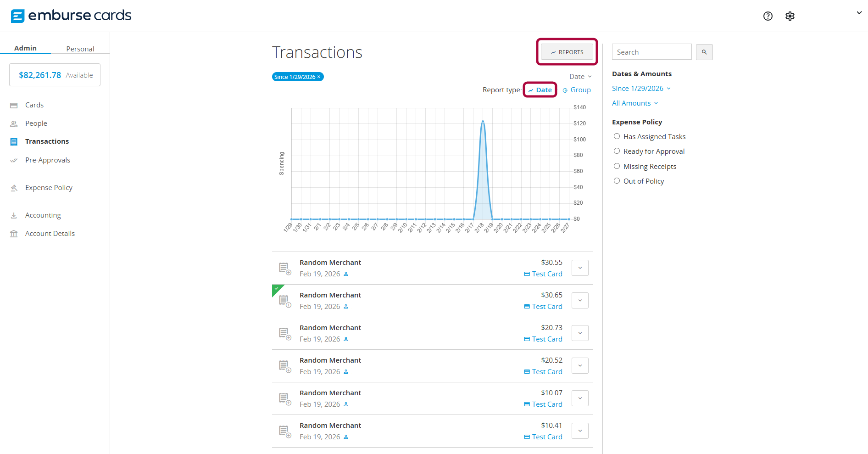Open the settings gear icon
Viewport: 868px width, 454px height.
tap(790, 16)
